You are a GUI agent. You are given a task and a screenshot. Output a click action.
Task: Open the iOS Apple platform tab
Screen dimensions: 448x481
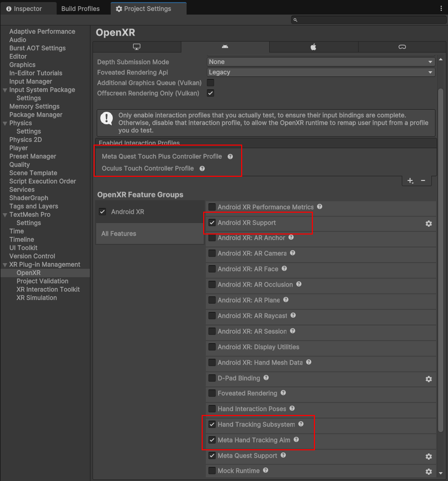point(313,47)
